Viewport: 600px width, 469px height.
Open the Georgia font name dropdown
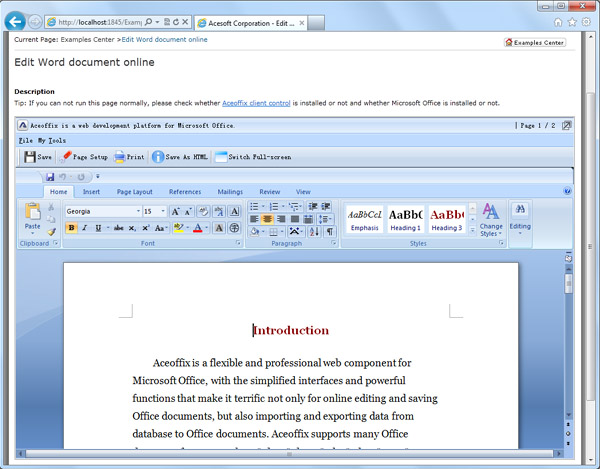(x=139, y=211)
